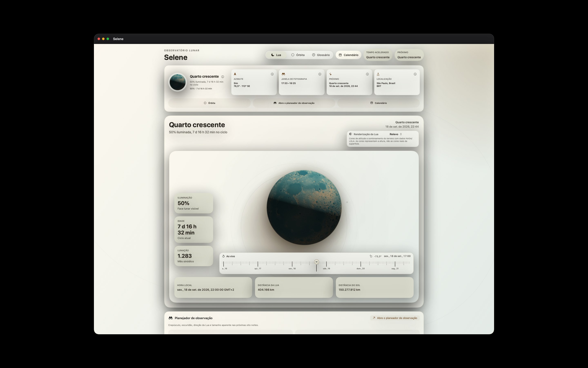Open info icon beside Quarto crescente summary
The width and height of the screenshot is (588, 368).
coord(223,77)
